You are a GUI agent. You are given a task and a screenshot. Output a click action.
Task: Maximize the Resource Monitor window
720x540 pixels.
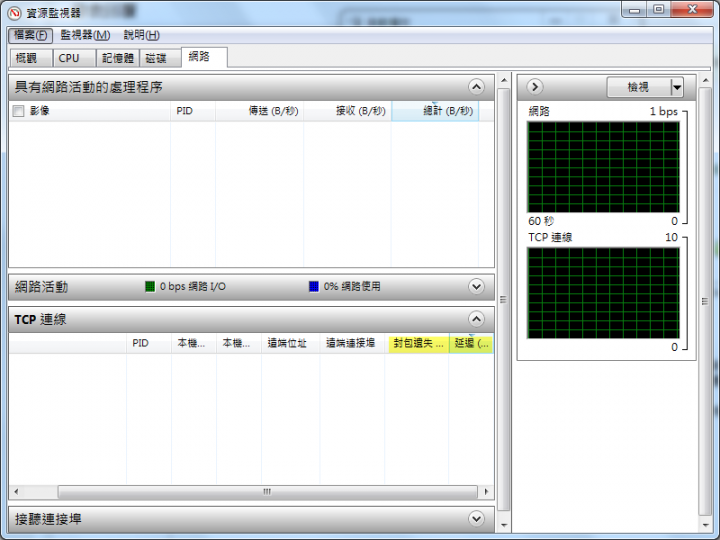pyautogui.click(x=658, y=9)
